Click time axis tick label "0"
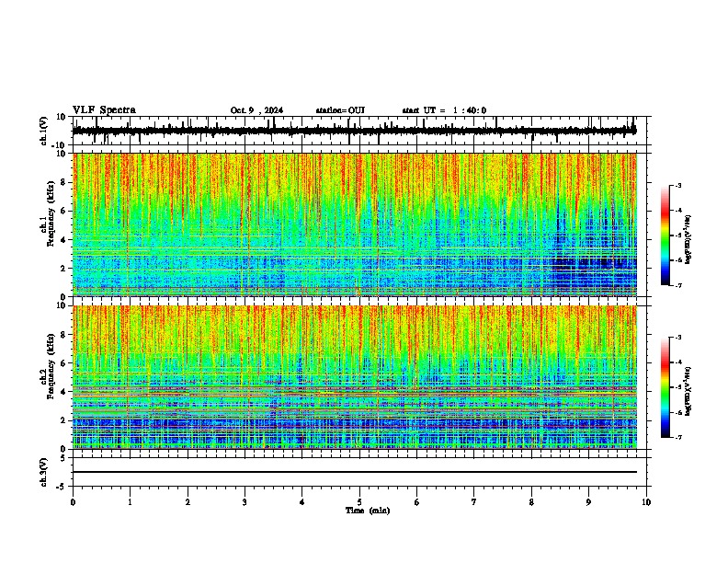 coord(73,502)
